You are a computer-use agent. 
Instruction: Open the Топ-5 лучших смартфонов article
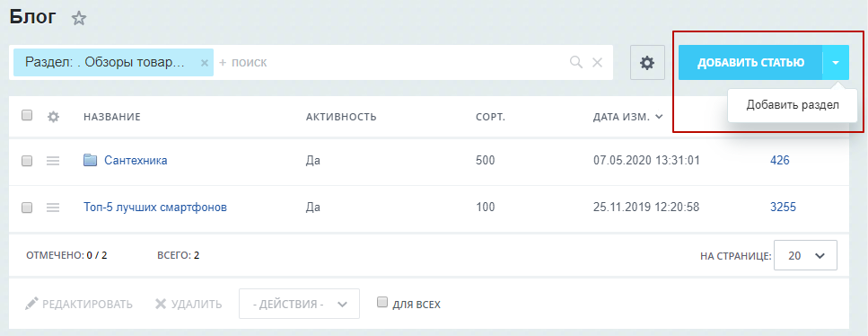point(155,208)
